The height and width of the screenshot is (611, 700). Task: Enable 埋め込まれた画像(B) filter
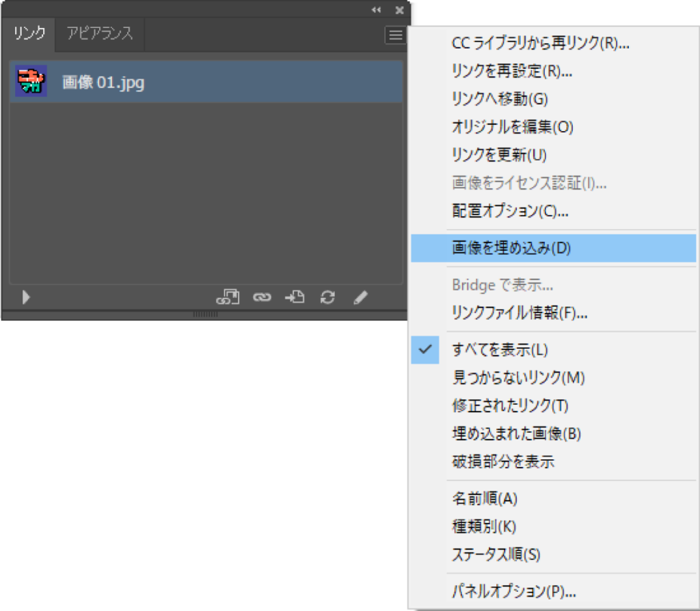[516, 433]
